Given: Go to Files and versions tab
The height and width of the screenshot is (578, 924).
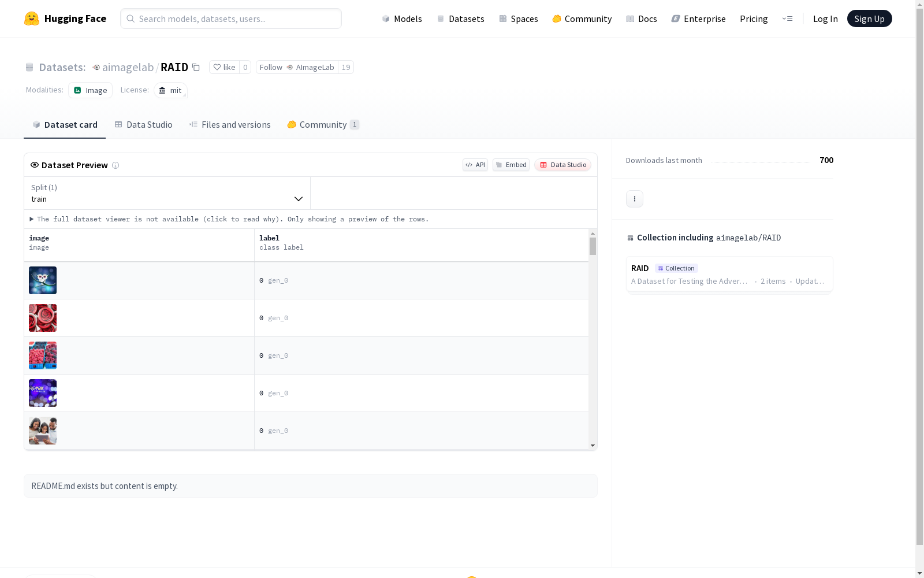Looking at the screenshot, I should coord(230,125).
